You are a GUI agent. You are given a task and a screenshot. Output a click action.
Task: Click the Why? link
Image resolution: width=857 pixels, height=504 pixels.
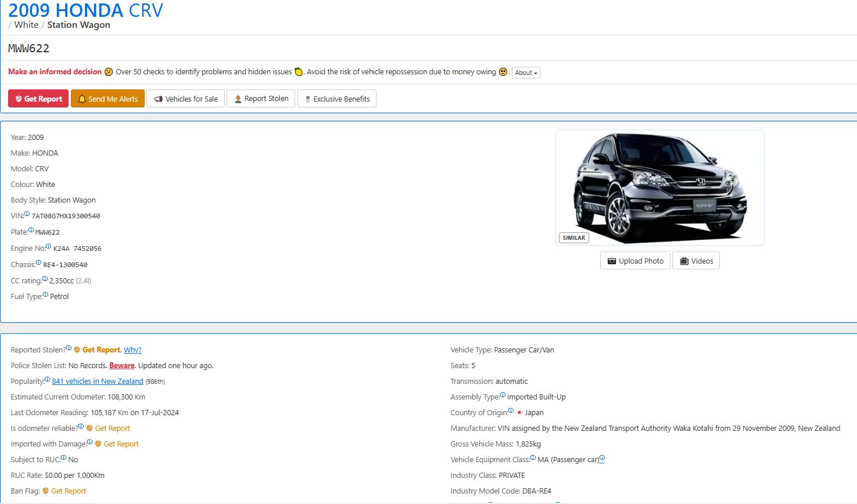(132, 350)
